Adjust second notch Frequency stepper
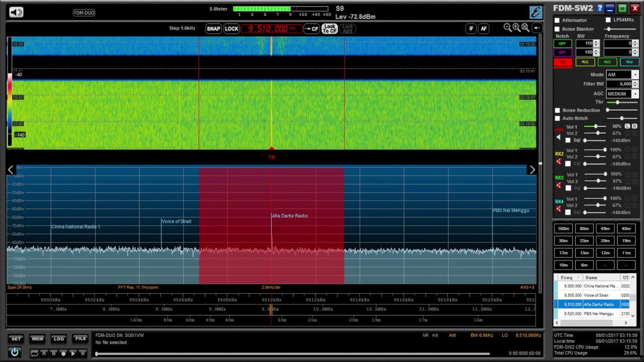This screenshot has height=362, width=644. click(x=635, y=52)
